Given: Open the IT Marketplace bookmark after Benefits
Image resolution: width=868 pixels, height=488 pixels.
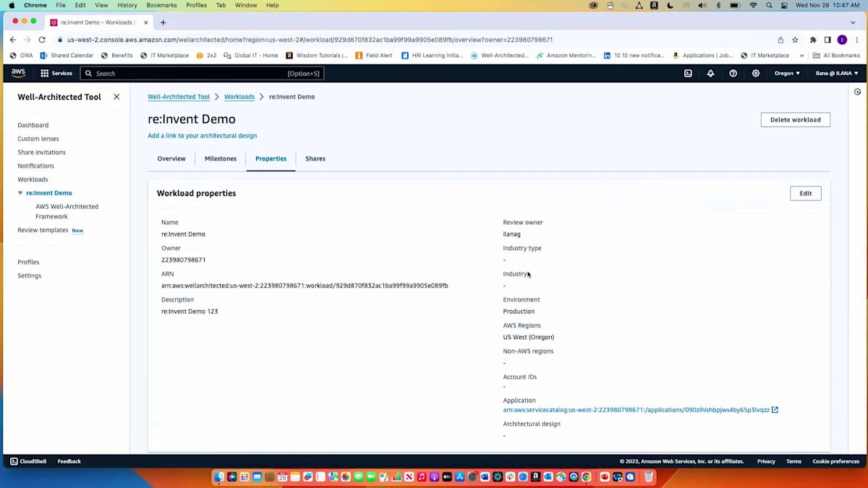Looking at the screenshot, I should [164, 56].
